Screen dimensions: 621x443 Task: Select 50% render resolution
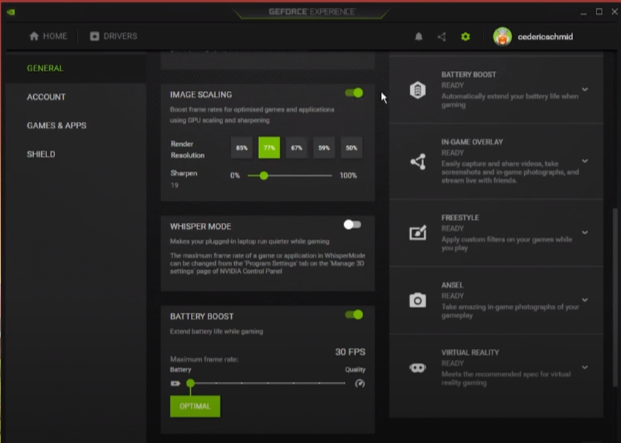click(x=351, y=148)
